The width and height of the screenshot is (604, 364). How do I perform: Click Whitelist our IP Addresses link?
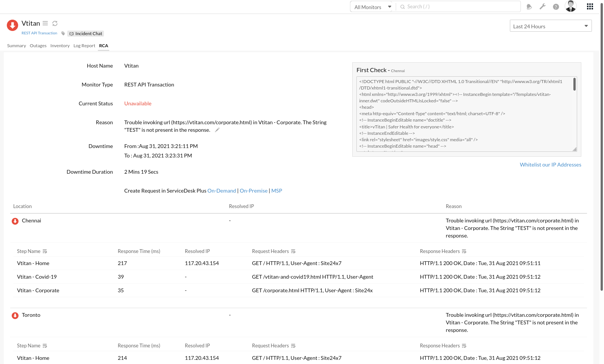pyautogui.click(x=550, y=165)
